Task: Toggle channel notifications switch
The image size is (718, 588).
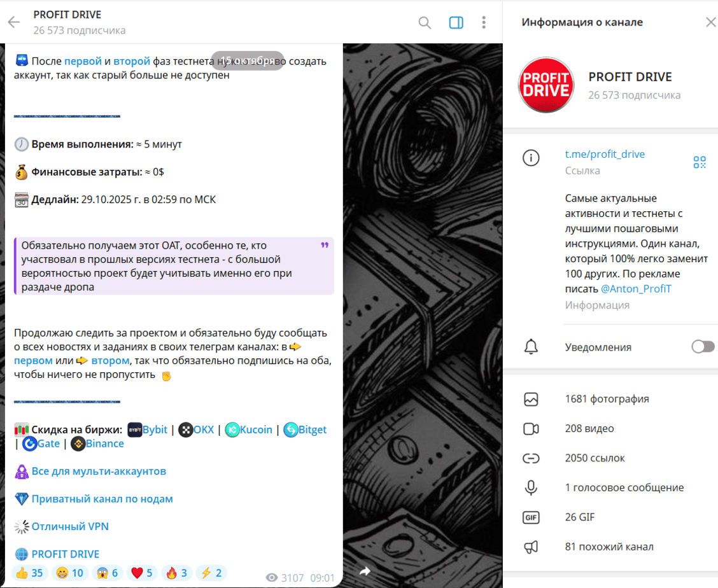Action: pyautogui.click(x=703, y=347)
